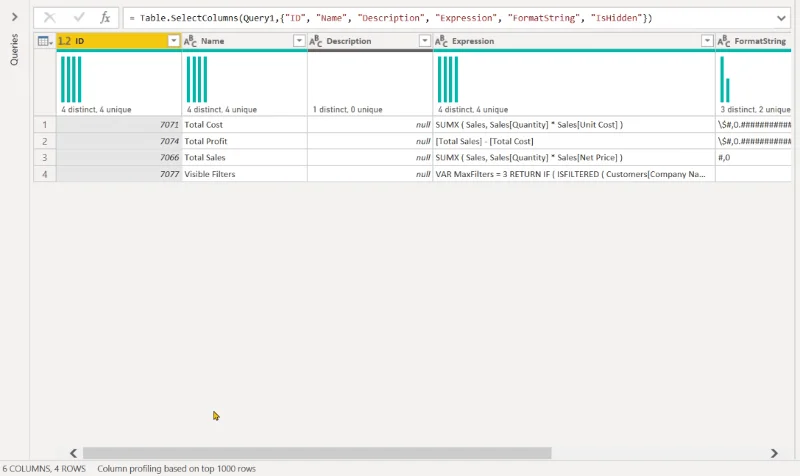800x476 pixels.
Task: Click the Queries vertical label
Action: click(14, 49)
